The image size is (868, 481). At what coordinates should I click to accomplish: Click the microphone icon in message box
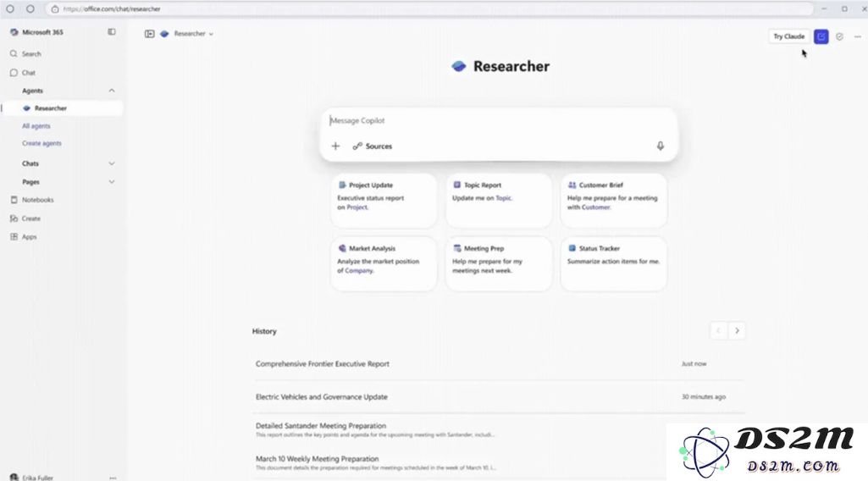(661, 146)
